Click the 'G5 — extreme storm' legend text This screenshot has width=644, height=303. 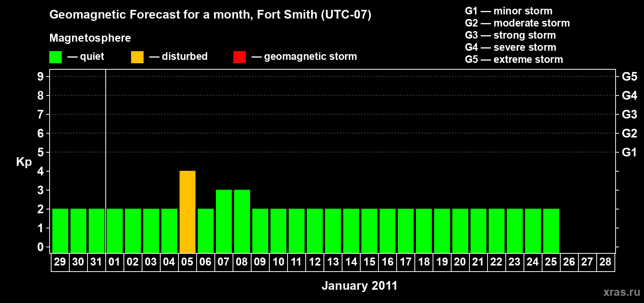[x=514, y=59]
